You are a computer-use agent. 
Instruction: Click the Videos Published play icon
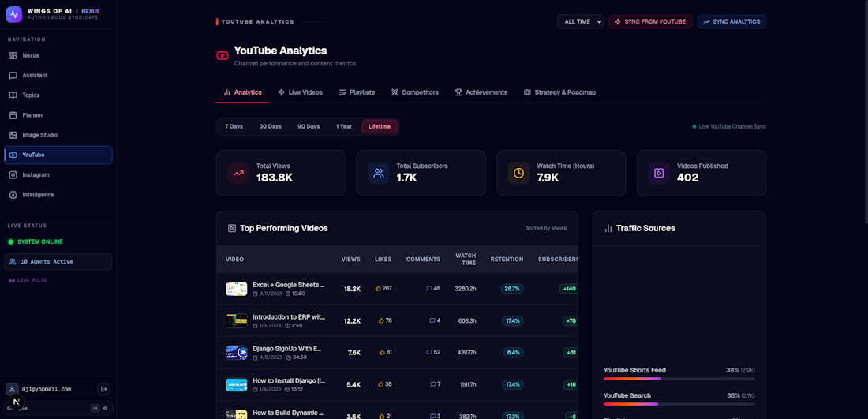click(x=659, y=174)
